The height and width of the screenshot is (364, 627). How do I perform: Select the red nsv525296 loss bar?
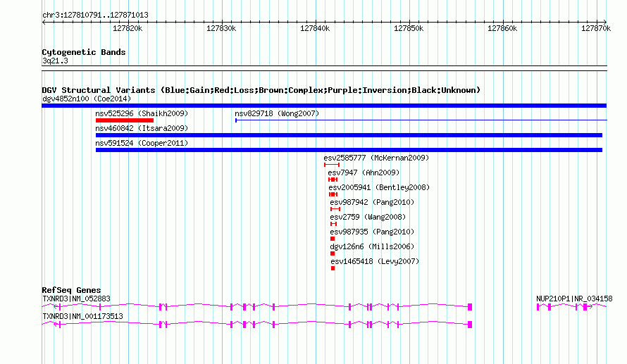[125, 120]
